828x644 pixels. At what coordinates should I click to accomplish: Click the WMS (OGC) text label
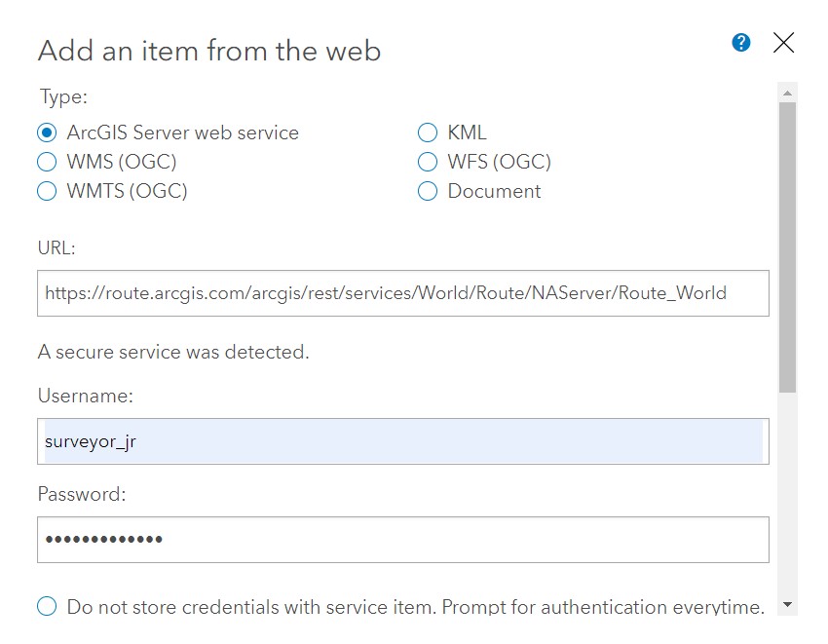(120, 162)
